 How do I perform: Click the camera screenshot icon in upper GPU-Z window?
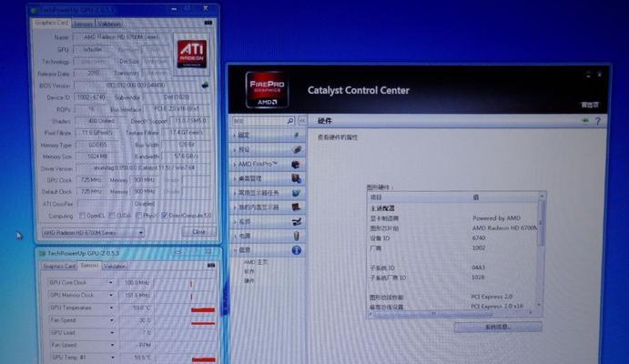(x=208, y=23)
